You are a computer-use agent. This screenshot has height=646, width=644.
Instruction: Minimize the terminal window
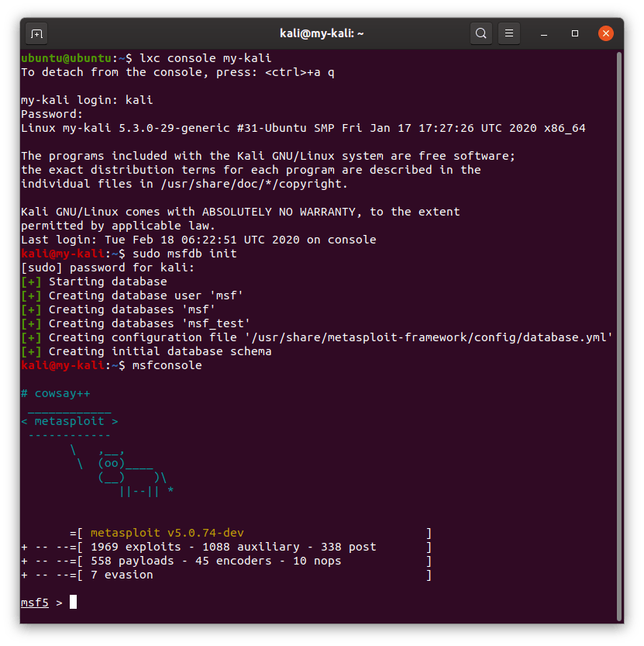[545, 33]
